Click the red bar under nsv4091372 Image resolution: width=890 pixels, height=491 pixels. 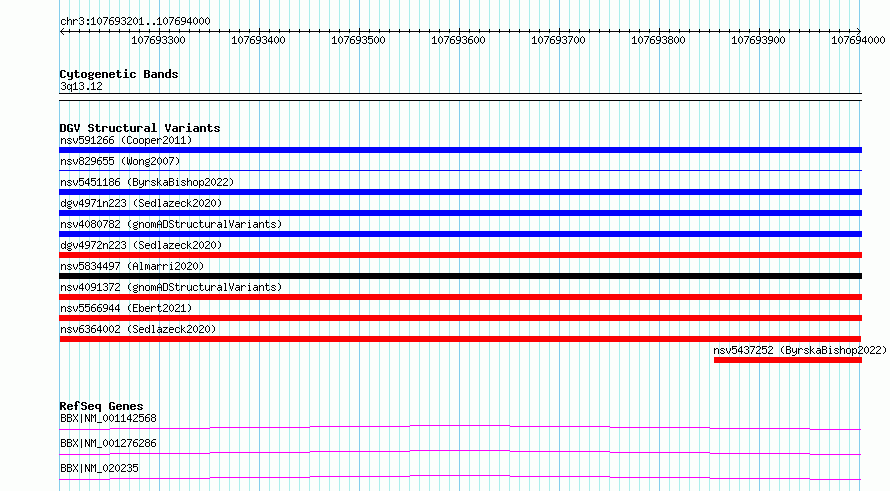[460, 297]
